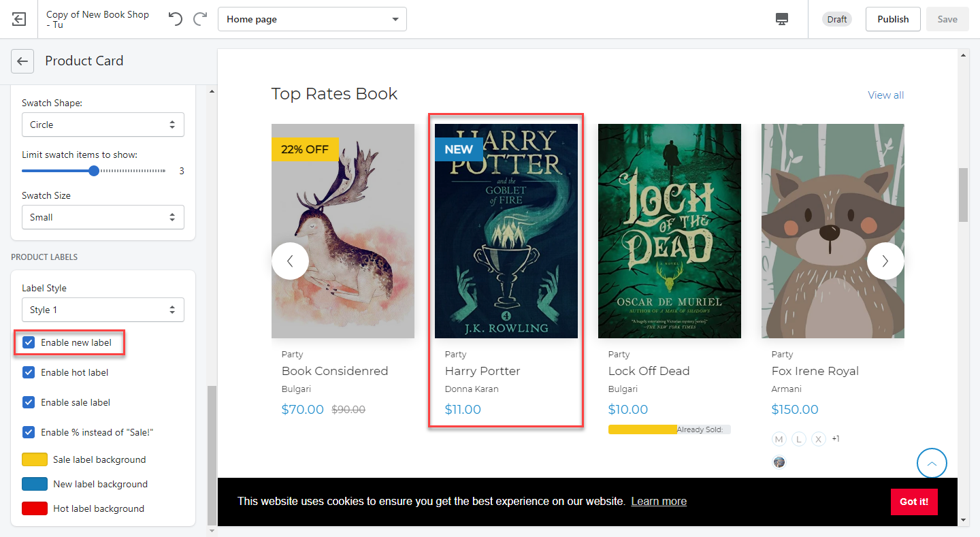Click the Save button
The height and width of the screenshot is (537, 980).
pyautogui.click(x=947, y=19)
